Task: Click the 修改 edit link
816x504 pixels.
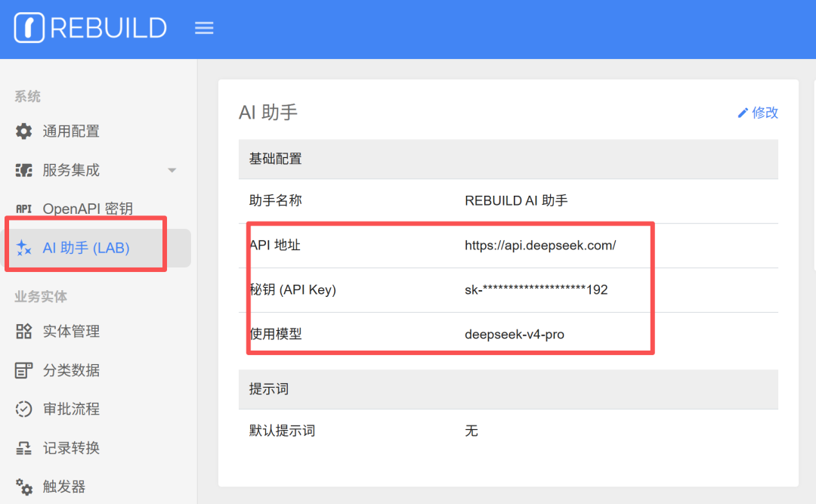Action: pos(758,113)
